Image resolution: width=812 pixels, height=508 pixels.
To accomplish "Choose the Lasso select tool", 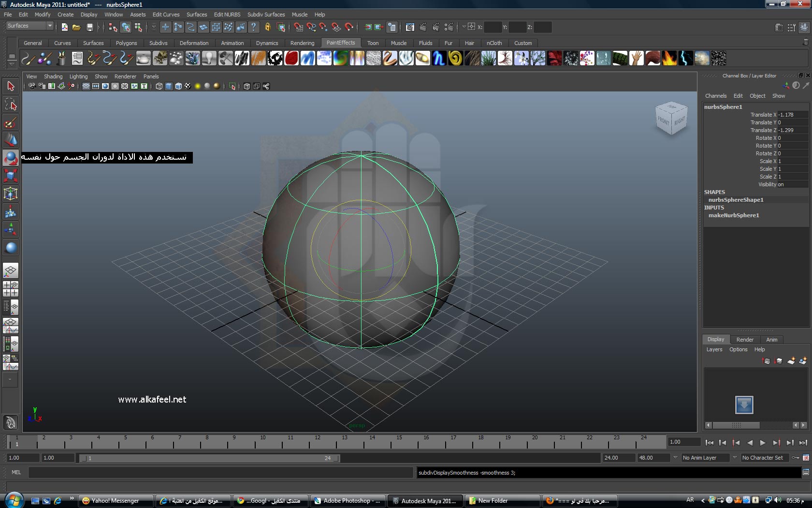I will pos(11,104).
